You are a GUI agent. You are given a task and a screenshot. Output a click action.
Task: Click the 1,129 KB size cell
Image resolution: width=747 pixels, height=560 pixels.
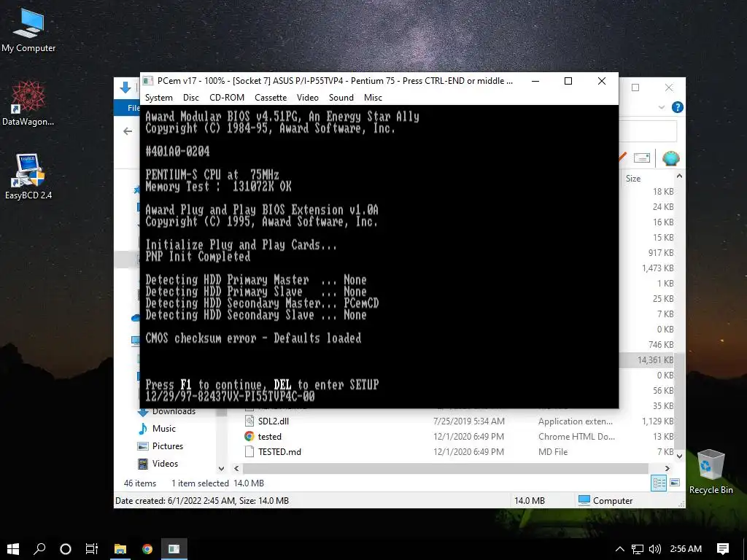pos(657,421)
